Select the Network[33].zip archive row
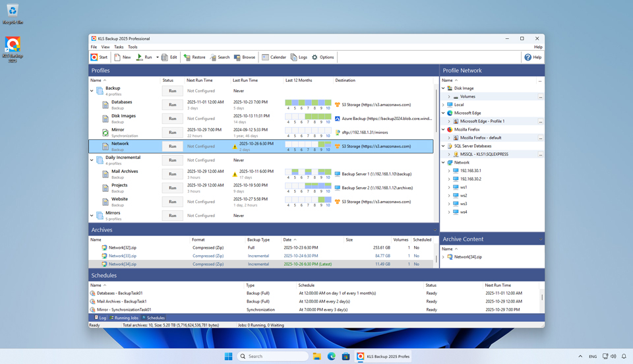 [123, 256]
